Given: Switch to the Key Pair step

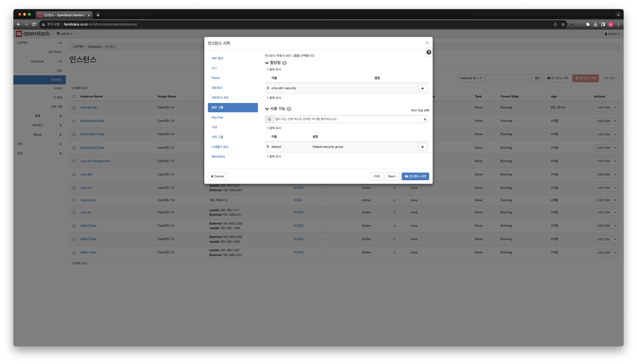Looking at the screenshot, I should tap(217, 117).
